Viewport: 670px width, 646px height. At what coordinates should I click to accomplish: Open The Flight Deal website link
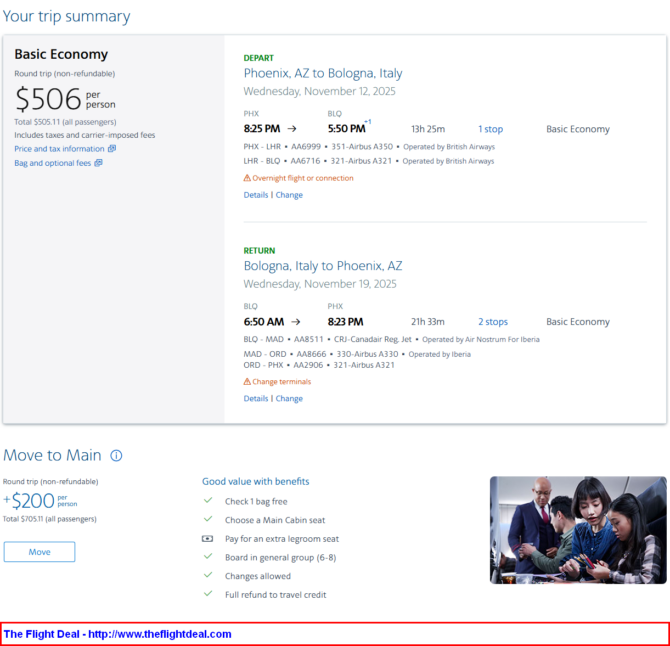click(x=118, y=634)
